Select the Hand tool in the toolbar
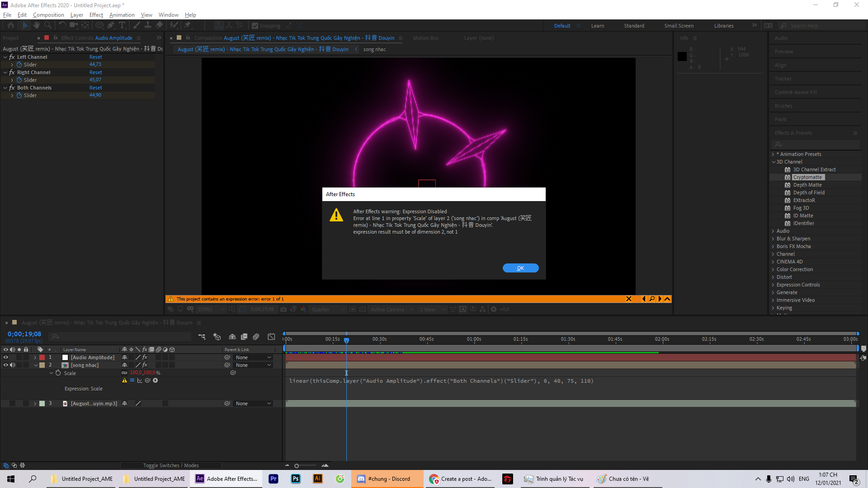868x488 pixels. [37, 25]
